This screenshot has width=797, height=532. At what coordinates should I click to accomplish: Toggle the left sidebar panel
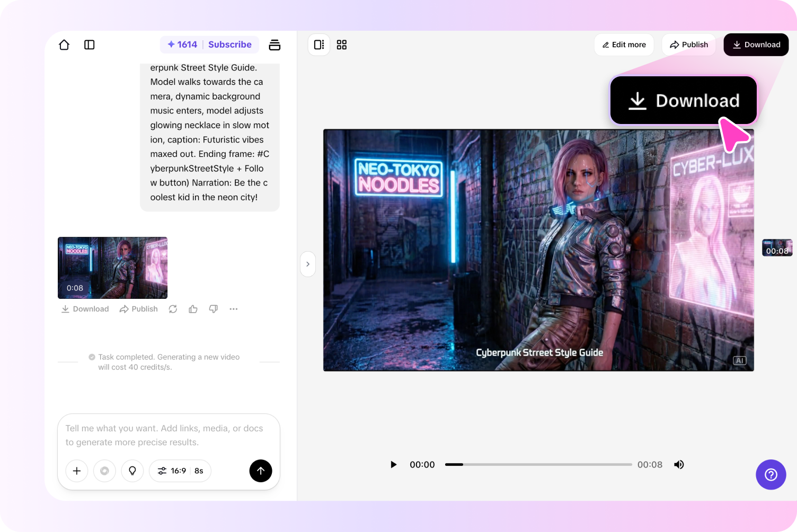[89, 45]
